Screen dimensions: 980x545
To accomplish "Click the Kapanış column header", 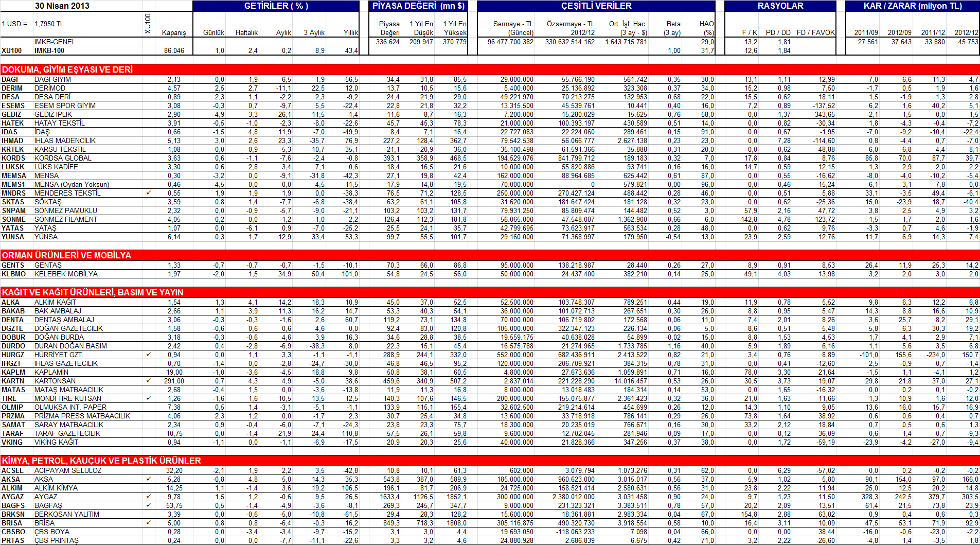I will pos(174,32).
